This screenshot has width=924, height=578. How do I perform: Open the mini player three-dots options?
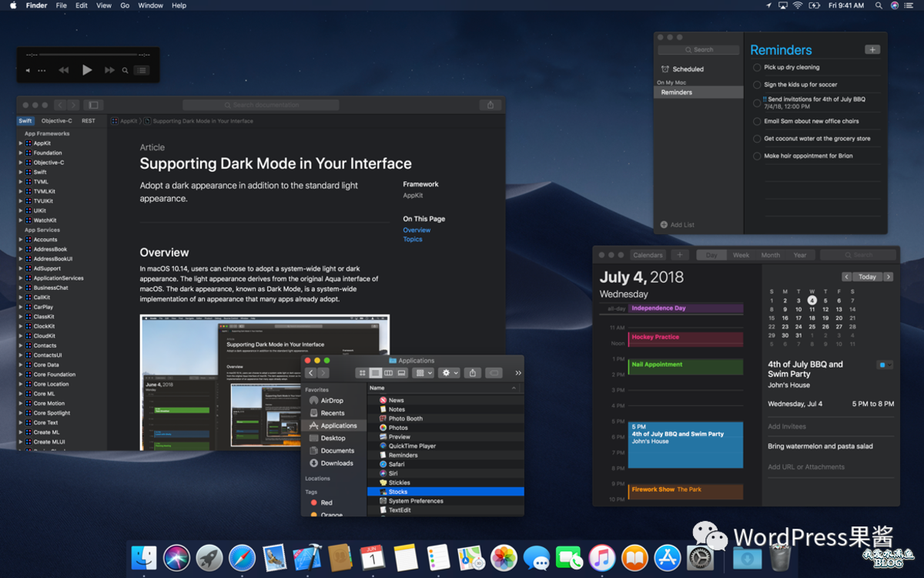pos(42,70)
